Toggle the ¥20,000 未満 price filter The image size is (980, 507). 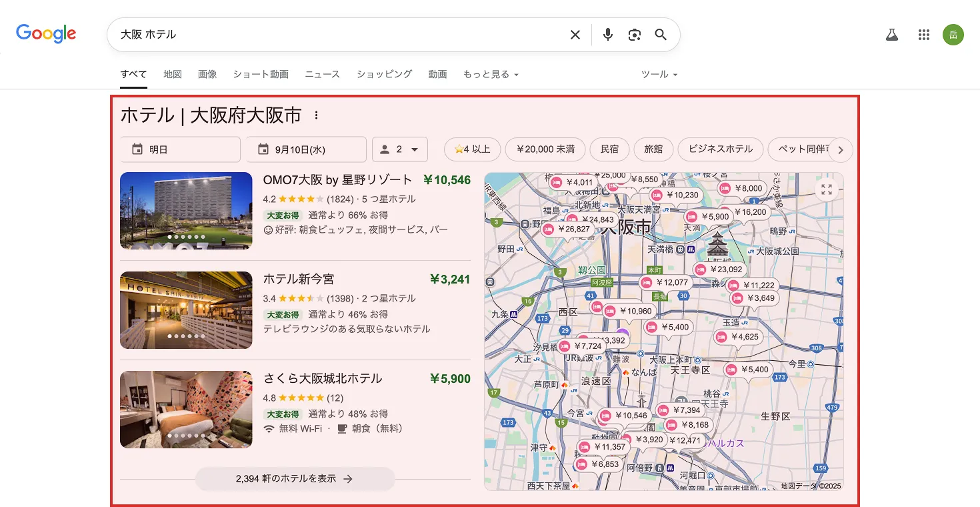coord(545,149)
